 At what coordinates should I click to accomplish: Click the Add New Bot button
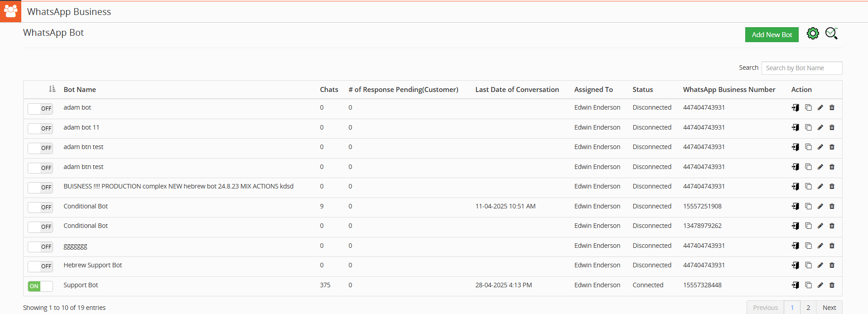(x=772, y=34)
